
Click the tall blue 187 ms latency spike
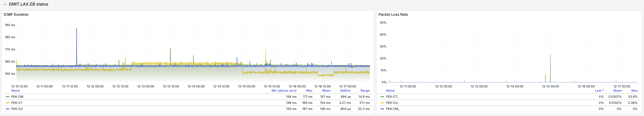pos(77,38)
